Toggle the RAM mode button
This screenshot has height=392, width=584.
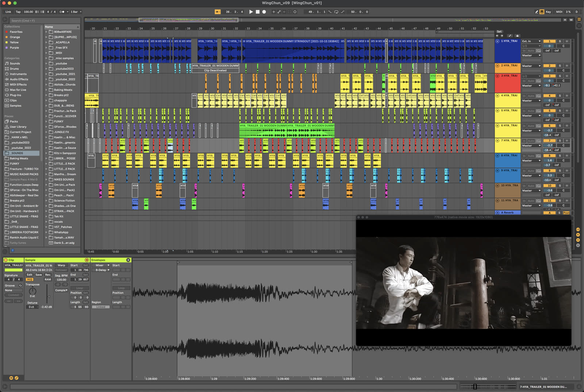point(48,280)
